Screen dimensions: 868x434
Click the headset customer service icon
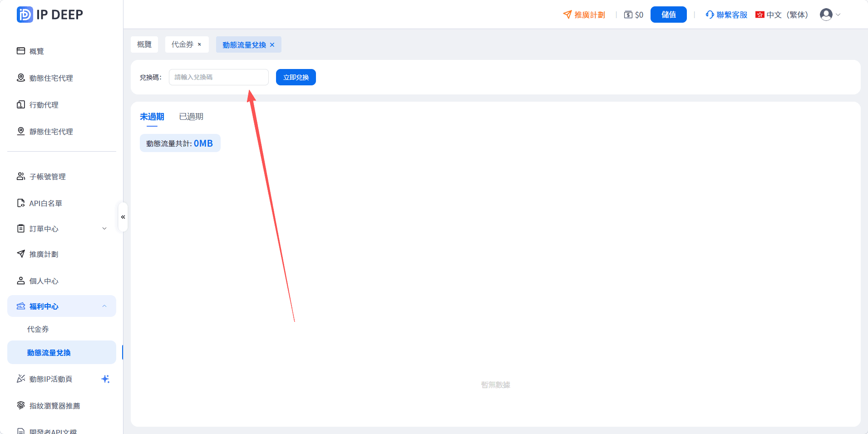click(710, 15)
